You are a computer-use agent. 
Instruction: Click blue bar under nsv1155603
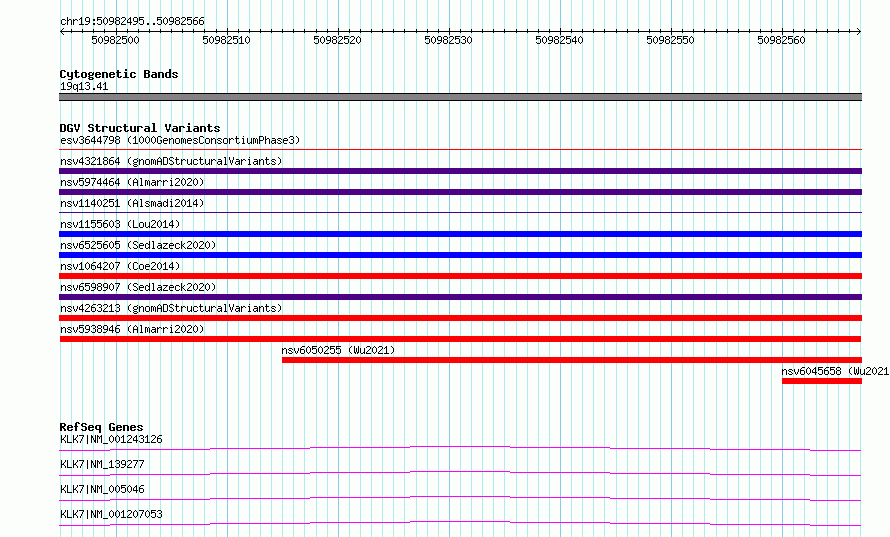click(460, 234)
